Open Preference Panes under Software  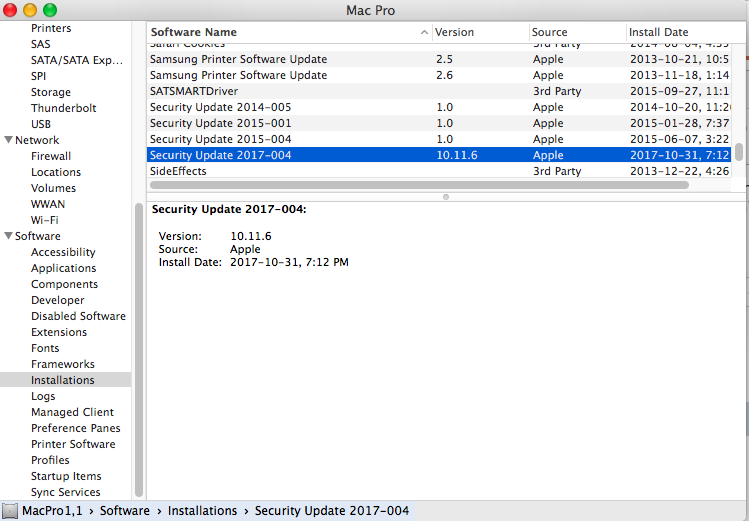76,428
